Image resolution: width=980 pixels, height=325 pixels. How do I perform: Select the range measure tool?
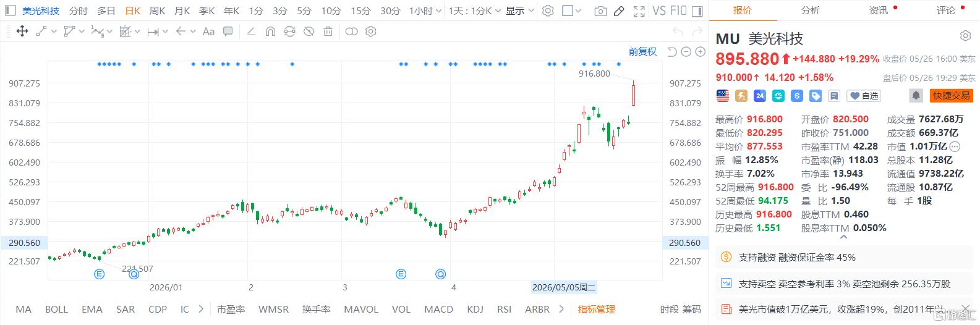(x=153, y=32)
